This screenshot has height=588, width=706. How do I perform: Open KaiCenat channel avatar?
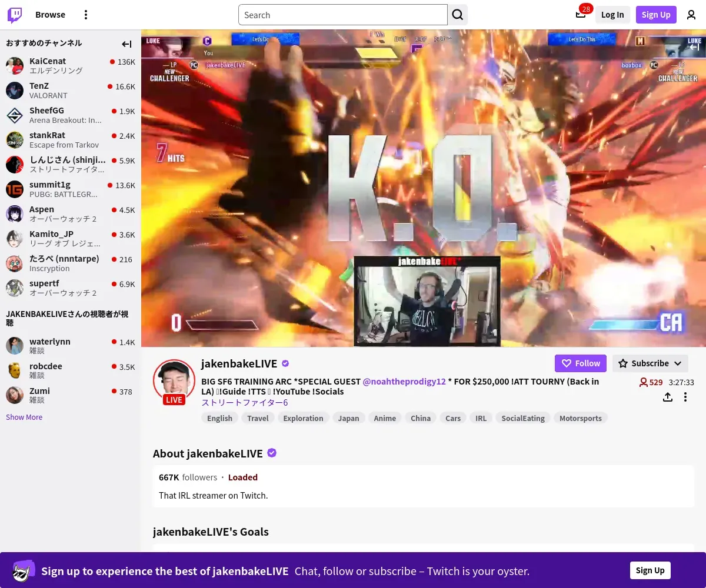click(15, 65)
